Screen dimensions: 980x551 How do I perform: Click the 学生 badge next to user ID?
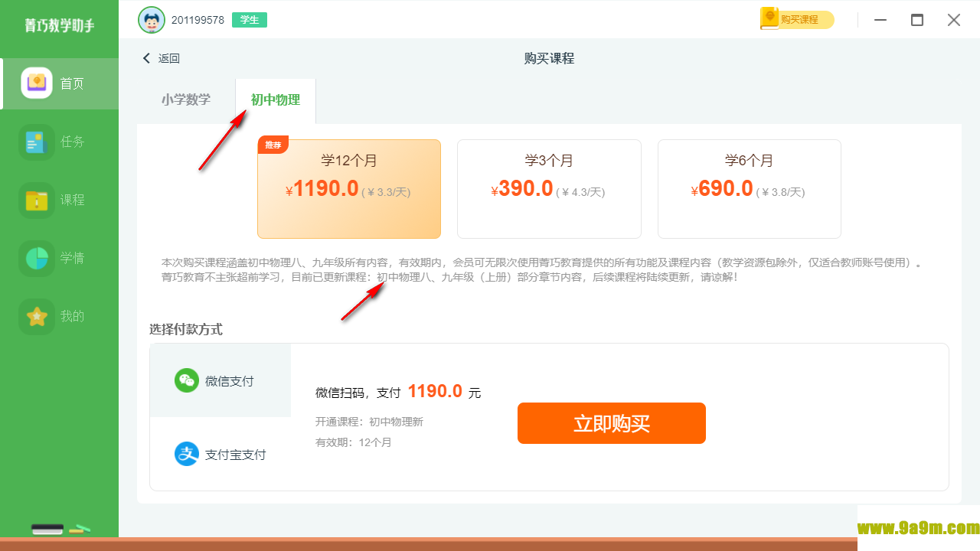click(250, 20)
